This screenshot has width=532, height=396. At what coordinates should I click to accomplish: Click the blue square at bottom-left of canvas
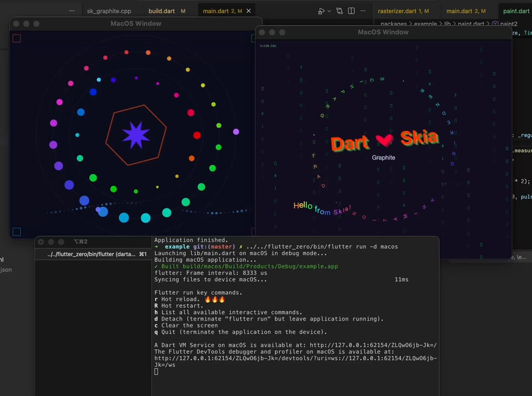pos(16,232)
